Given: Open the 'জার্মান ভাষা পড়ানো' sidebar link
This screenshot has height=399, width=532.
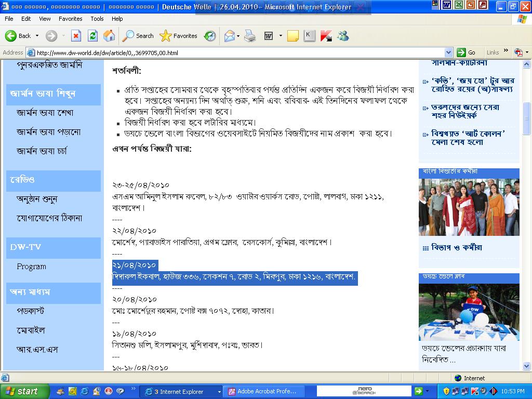Looking at the screenshot, I should click(48, 132).
